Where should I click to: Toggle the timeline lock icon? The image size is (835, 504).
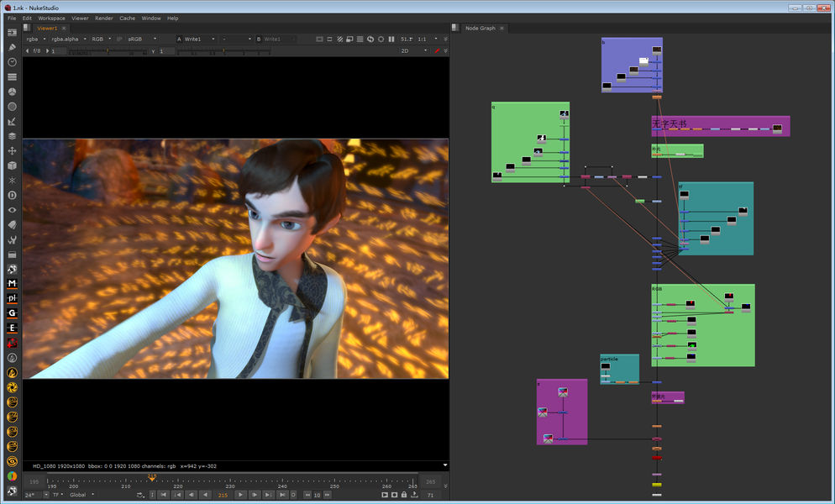click(x=404, y=495)
